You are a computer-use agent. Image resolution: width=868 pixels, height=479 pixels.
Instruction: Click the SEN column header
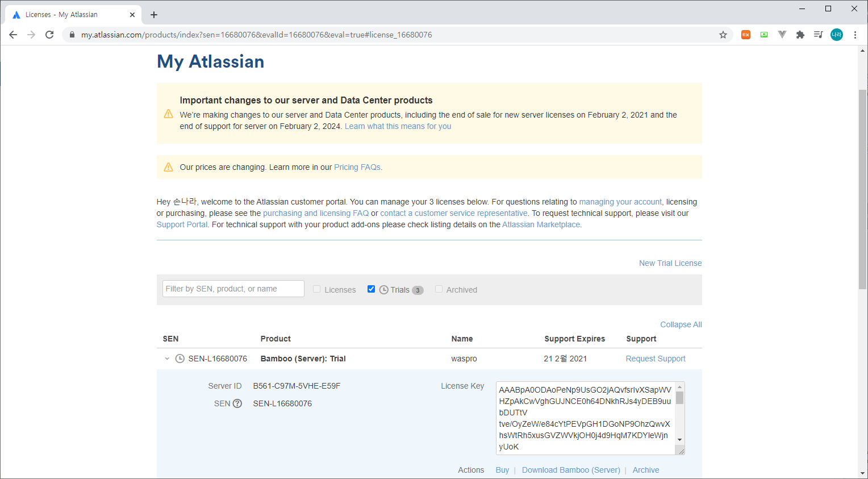pos(170,339)
